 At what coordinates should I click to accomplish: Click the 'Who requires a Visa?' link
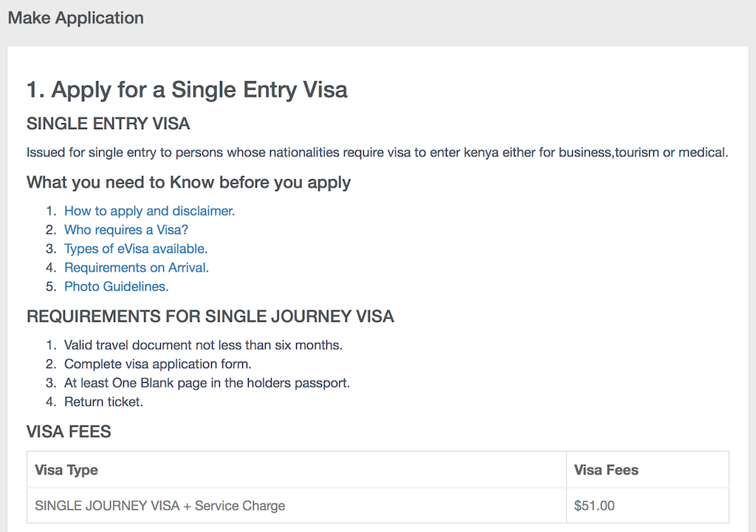coord(126,230)
